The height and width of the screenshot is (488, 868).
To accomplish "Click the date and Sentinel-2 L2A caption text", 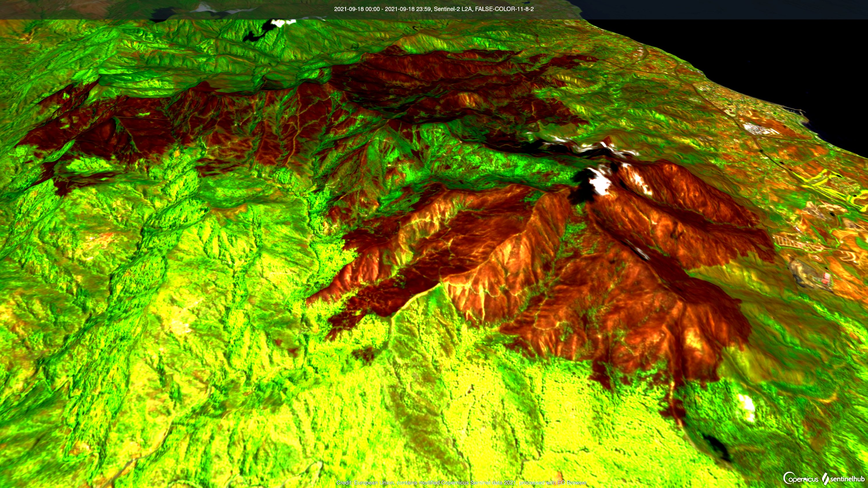I will click(x=434, y=9).
